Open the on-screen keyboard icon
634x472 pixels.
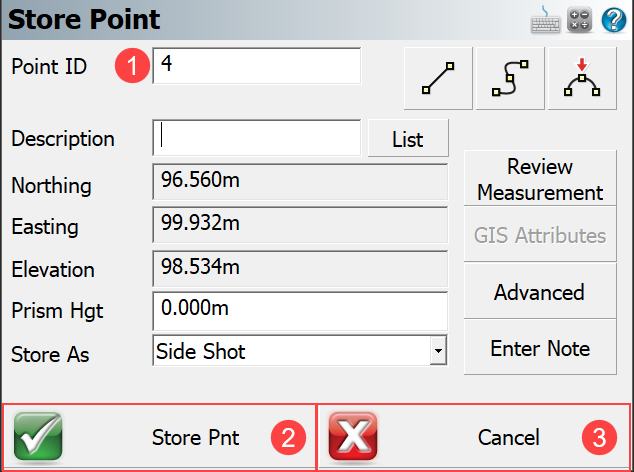(x=545, y=20)
